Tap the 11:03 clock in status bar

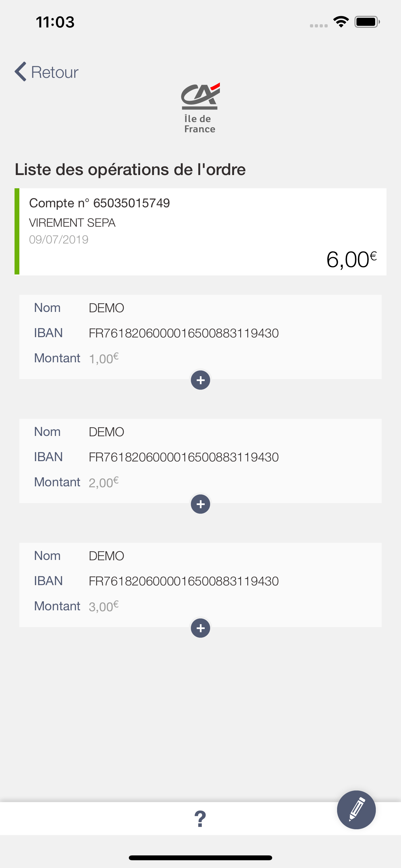[x=55, y=22]
